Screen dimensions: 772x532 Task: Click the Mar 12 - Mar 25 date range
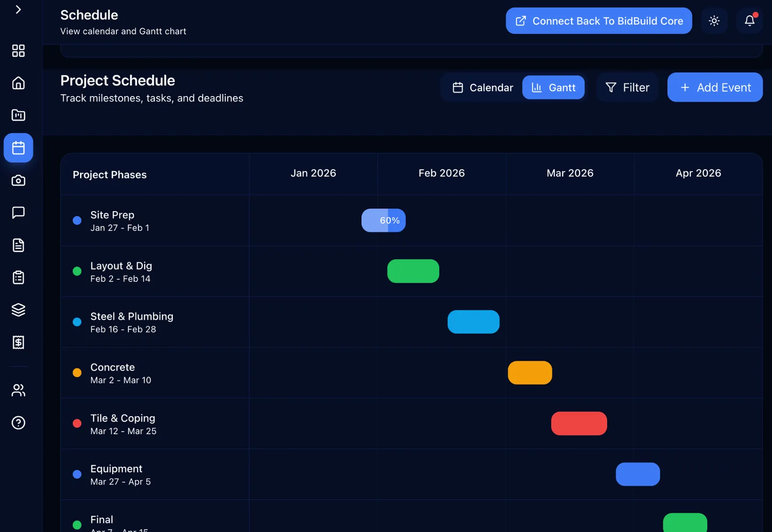pyautogui.click(x=124, y=431)
